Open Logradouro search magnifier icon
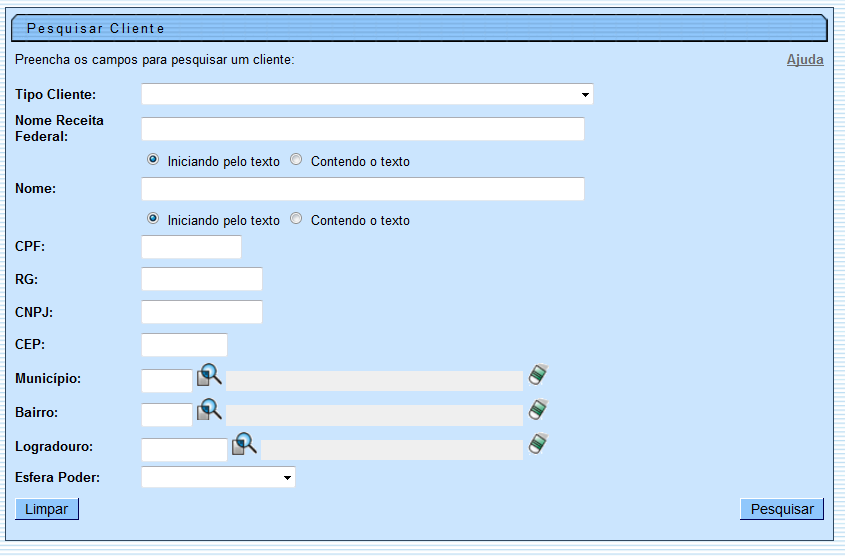845x557 pixels. [244, 444]
